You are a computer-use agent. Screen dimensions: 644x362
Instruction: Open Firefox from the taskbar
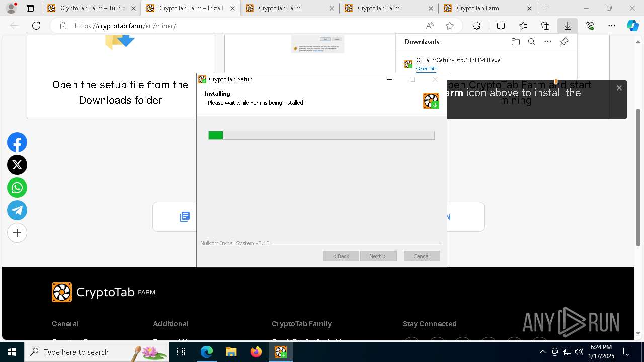pyautogui.click(x=256, y=352)
